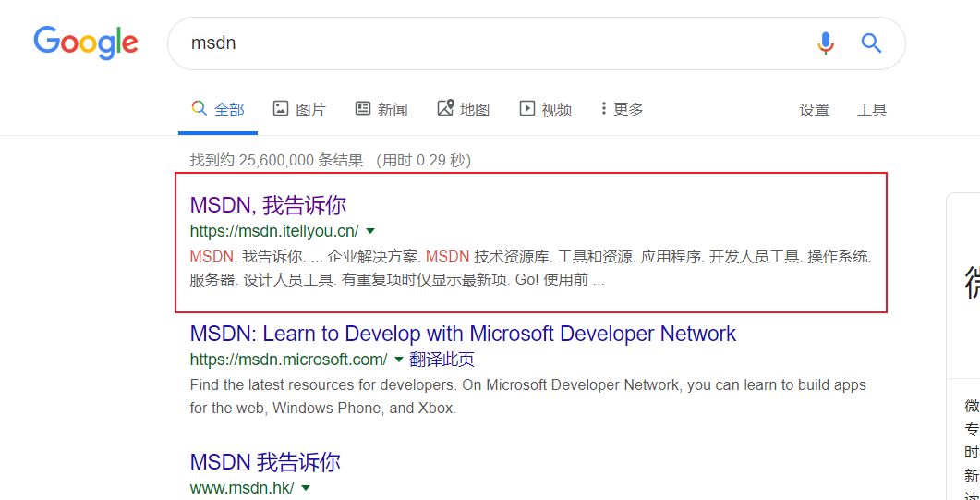Click the blue search magnifier icon
The height and width of the screenshot is (500, 980).
[x=871, y=43]
